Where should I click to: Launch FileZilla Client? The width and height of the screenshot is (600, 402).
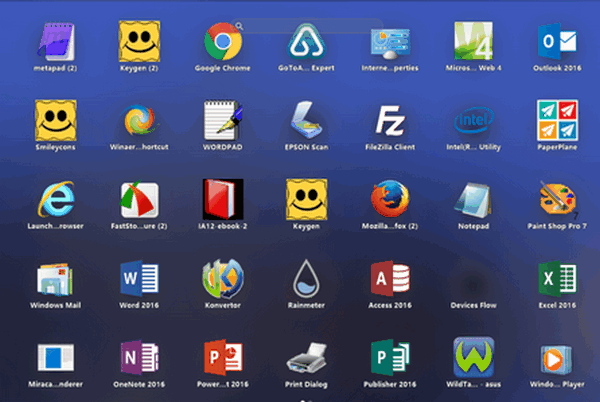(x=390, y=120)
